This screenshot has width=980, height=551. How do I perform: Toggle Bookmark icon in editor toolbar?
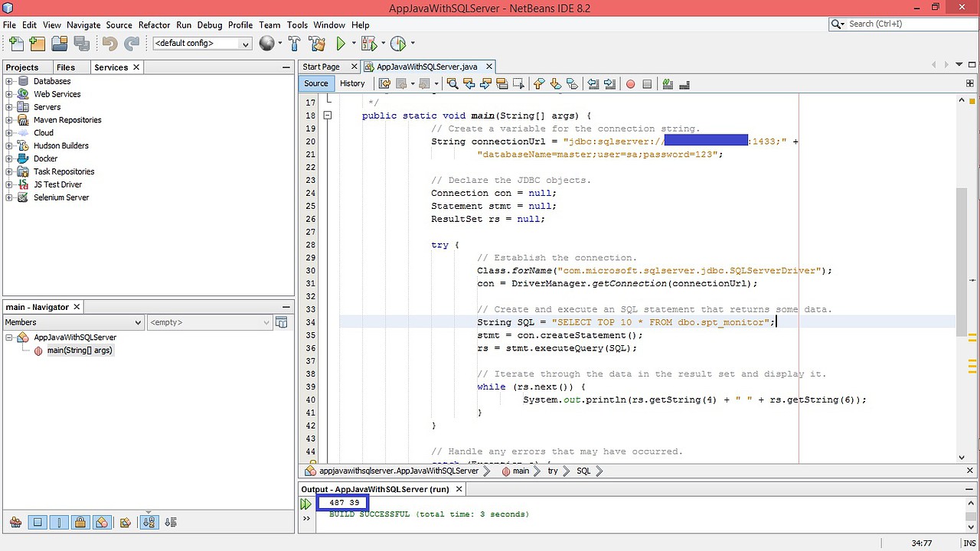click(x=572, y=83)
